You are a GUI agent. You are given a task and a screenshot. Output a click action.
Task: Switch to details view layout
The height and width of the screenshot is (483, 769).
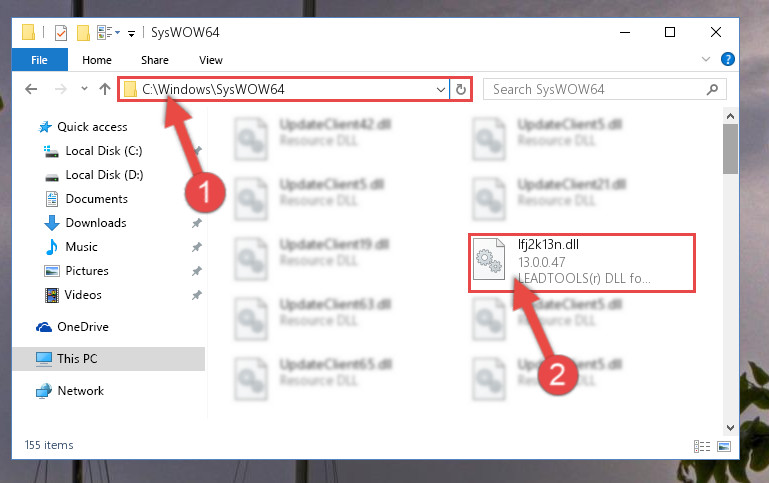click(702, 446)
